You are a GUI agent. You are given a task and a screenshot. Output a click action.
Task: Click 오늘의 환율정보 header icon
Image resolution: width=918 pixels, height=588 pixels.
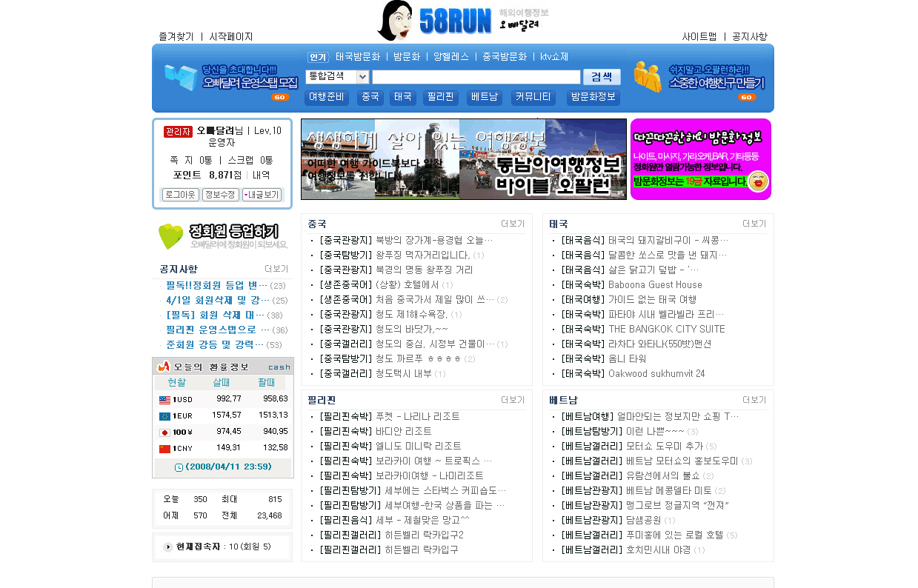[x=164, y=367]
